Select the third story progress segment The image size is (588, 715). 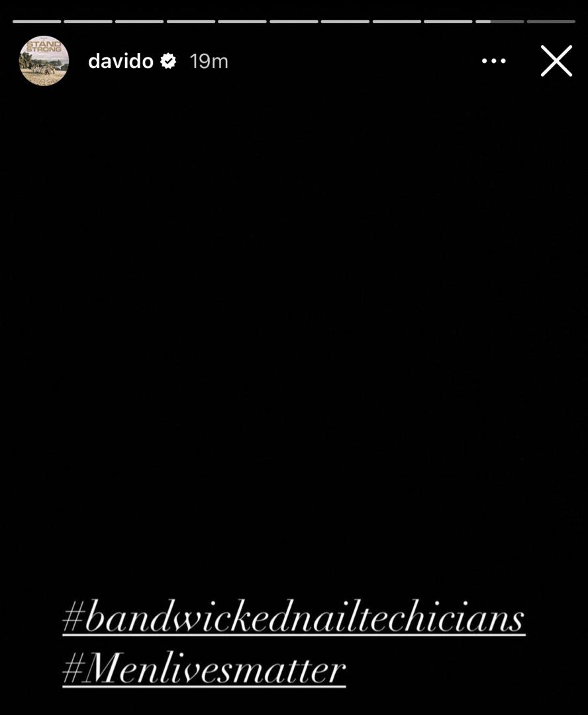coord(139,21)
